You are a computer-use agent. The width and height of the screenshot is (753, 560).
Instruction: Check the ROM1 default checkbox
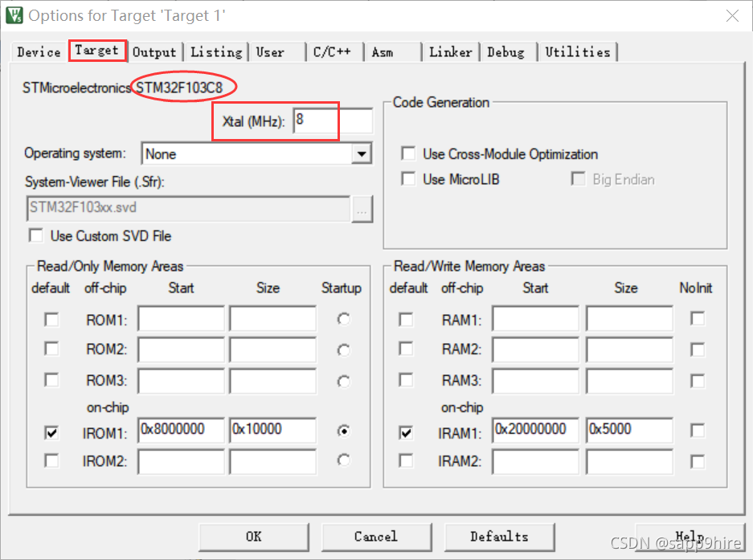(x=51, y=320)
